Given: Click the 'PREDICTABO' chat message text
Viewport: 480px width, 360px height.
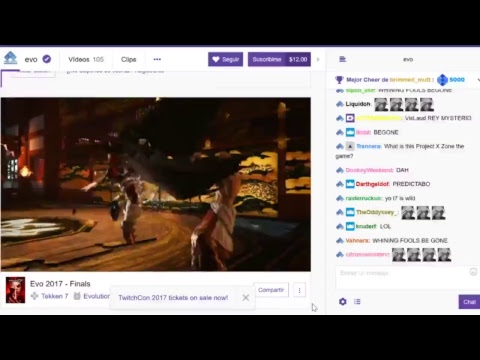Looking at the screenshot, I should (x=411, y=184).
